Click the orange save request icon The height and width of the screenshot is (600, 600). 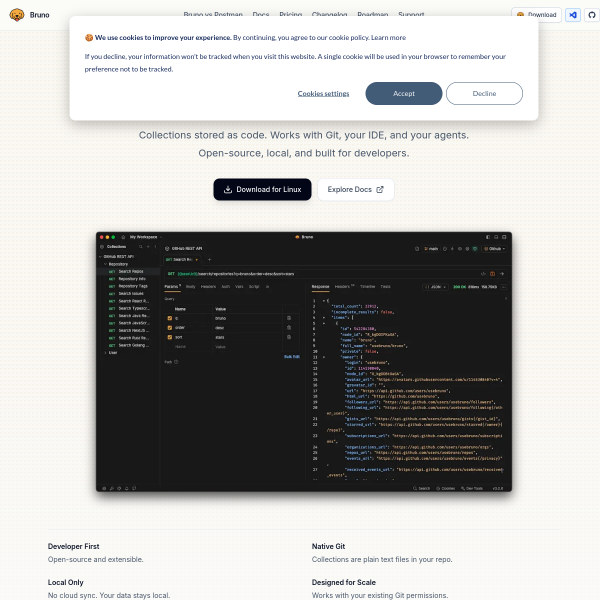point(492,274)
